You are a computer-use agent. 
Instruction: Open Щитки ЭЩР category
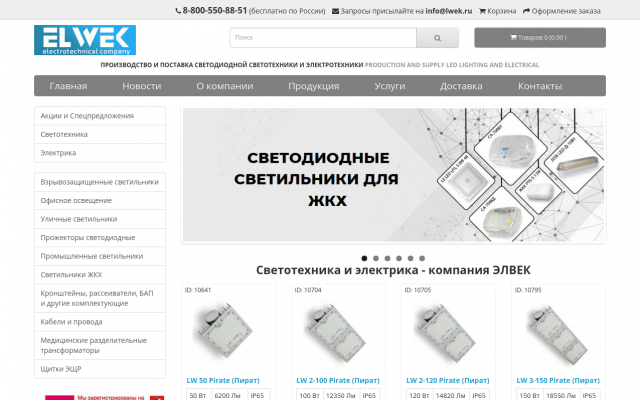coord(100,369)
